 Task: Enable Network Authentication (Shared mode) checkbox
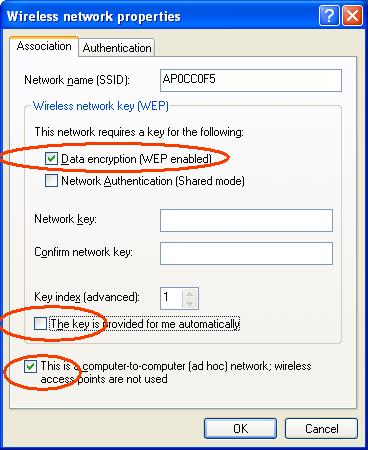(x=51, y=181)
